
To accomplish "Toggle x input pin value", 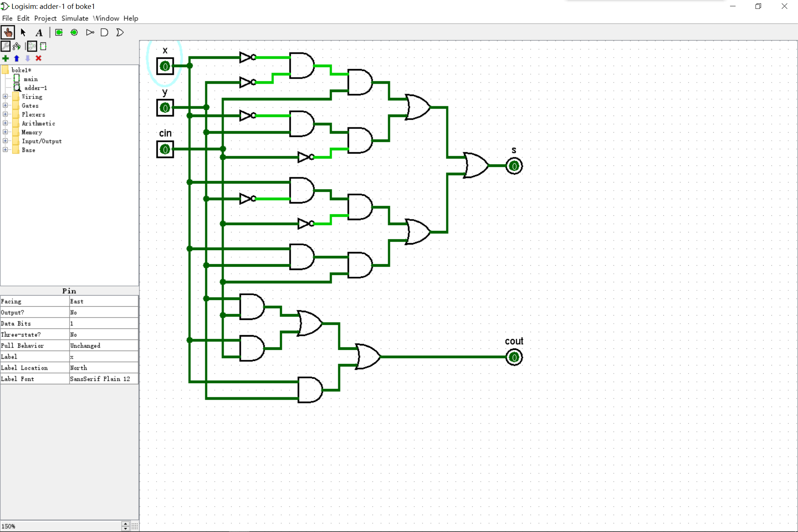I will coord(164,66).
